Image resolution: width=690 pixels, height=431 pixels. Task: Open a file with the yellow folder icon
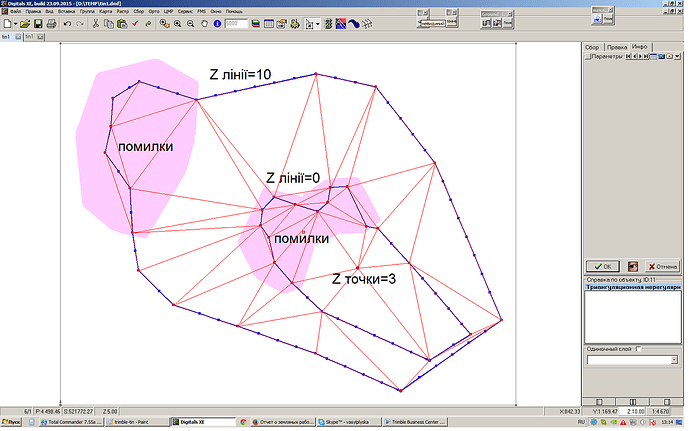click(25, 24)
